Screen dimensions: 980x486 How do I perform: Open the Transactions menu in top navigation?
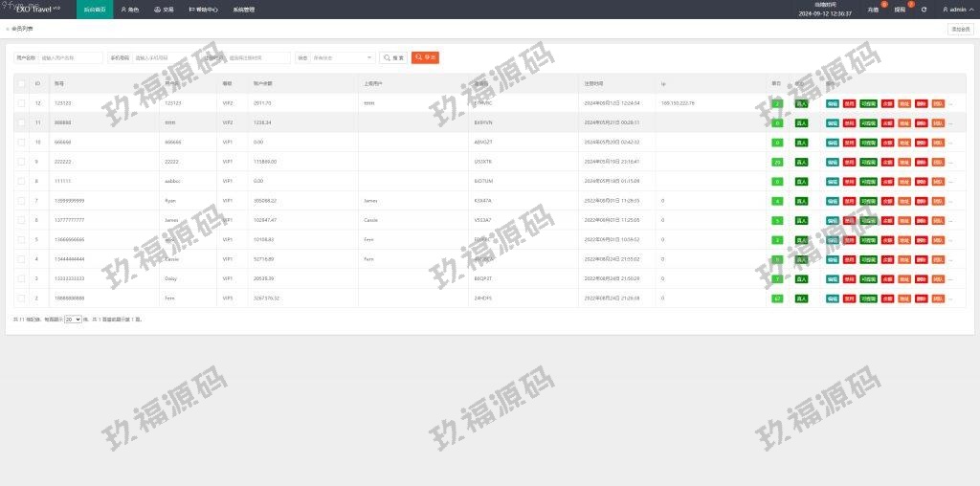[x=164, y=10]
